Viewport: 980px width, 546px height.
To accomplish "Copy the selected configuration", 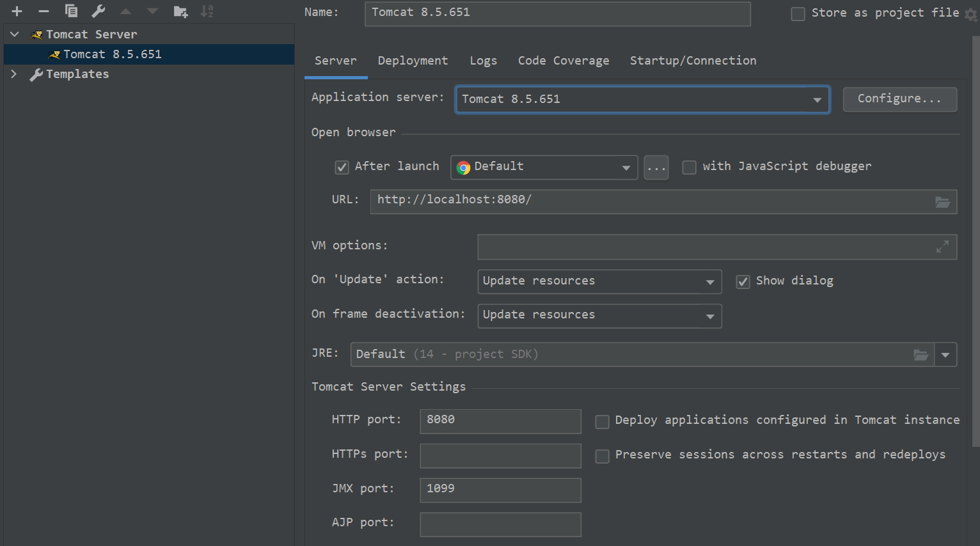I will coord(71,12).
